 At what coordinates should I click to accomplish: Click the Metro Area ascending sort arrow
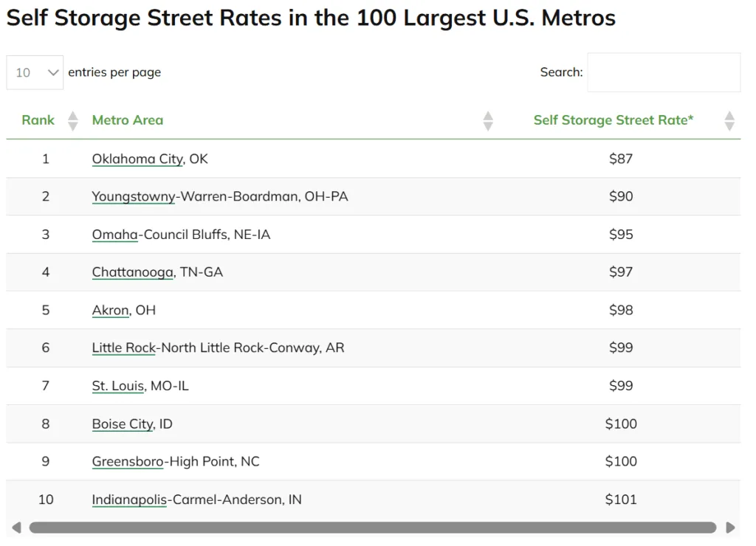click(x=488, y=115)
